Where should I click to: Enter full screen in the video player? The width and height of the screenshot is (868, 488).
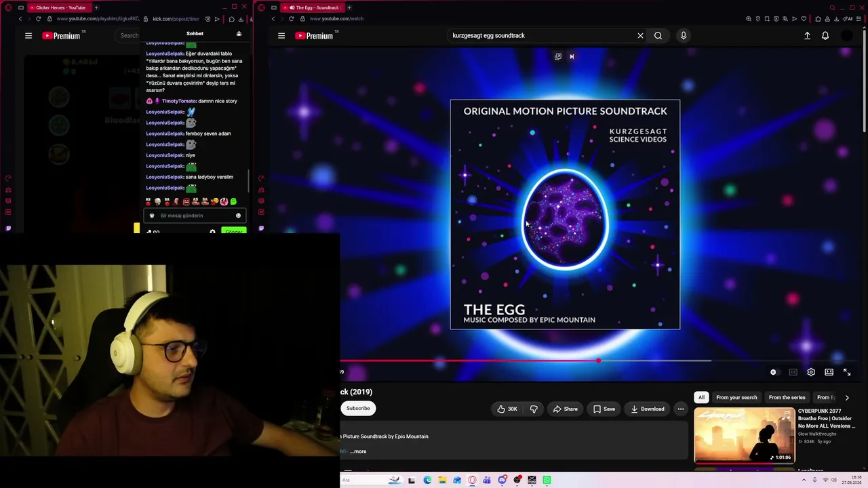tap(847, 372)
